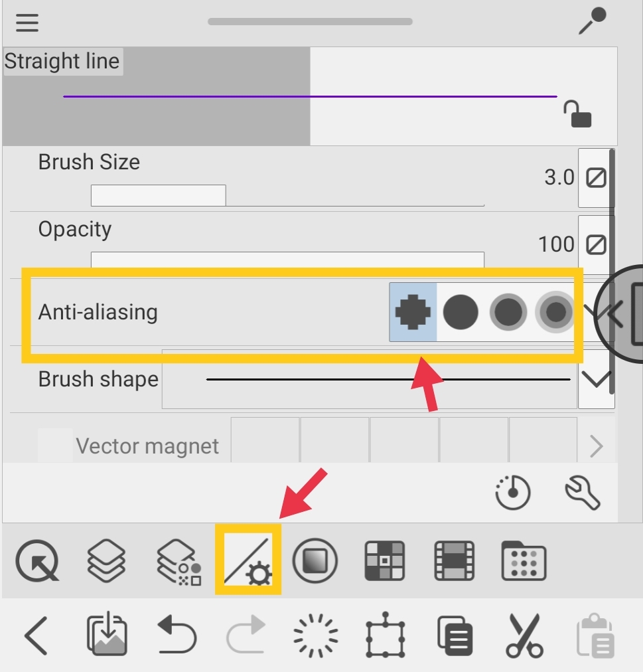This screenshot has height=672, width=643.
Task: Open the Timeline filmstrip palette icon
Action: [x=454, y=560]
